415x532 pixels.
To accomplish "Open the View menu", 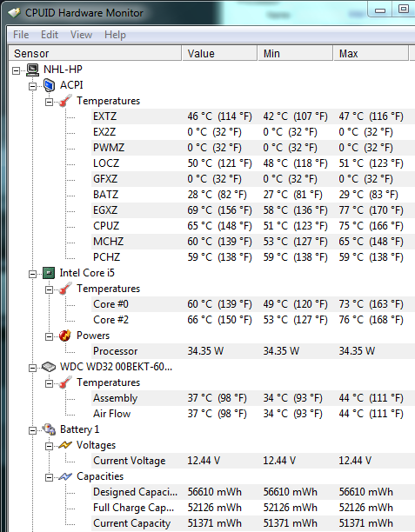I will (81, 35).
